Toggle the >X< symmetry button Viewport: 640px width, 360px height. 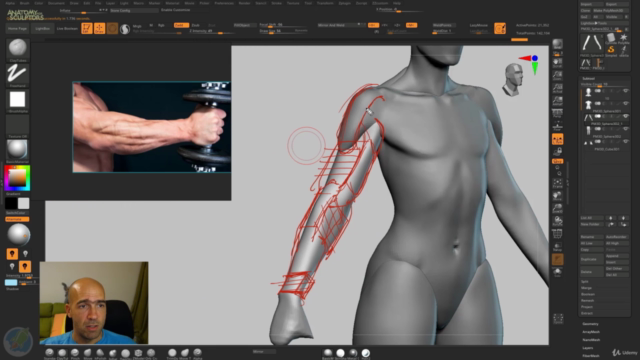pos(373,25)
